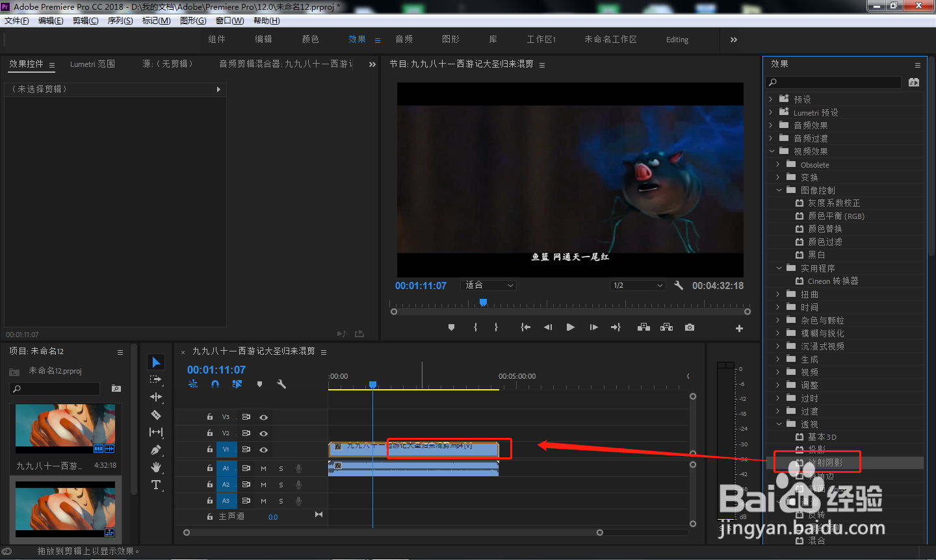Viewport: 936px width, 560px height.
Task: Open the 1/2 playback resolution dropdown
Action: 638,285
